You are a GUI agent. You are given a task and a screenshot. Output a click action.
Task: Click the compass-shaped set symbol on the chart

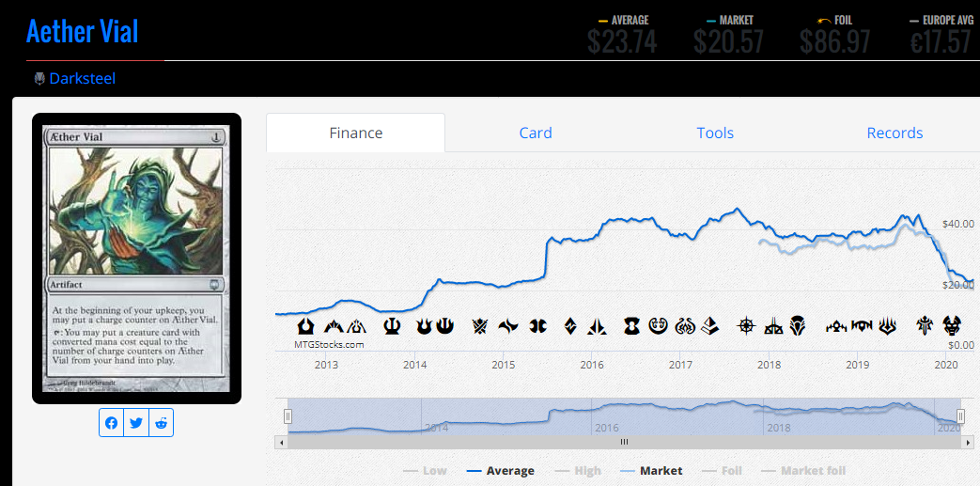[x=747, y=326]
